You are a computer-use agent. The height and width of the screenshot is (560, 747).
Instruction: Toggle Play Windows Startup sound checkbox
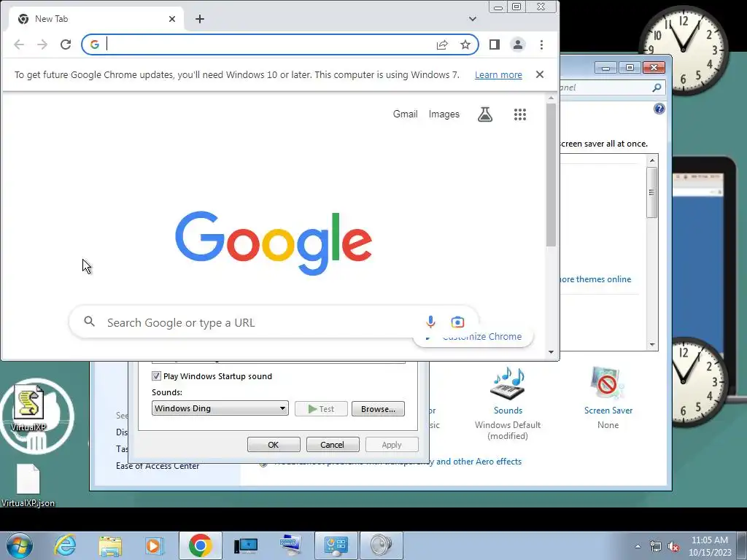156,376
